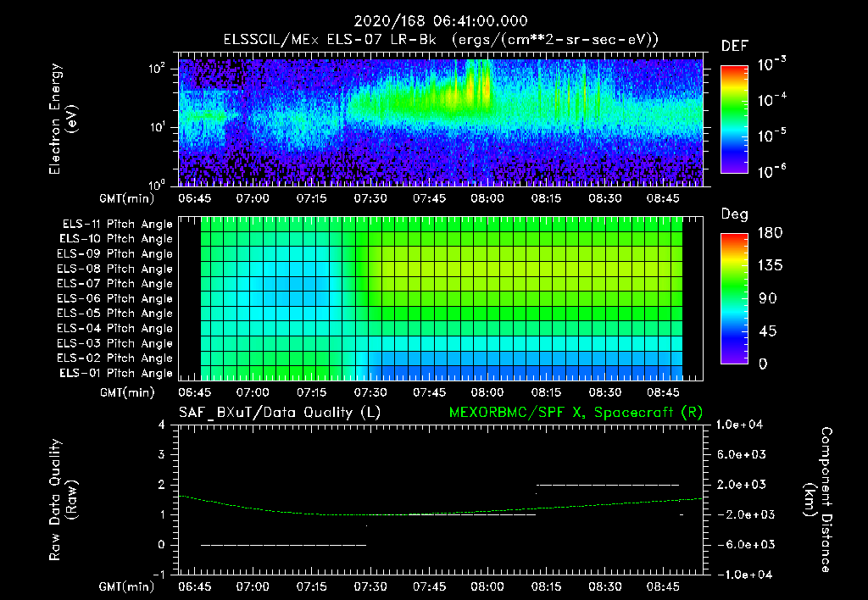Select the ELS-10 Pitch Angle row label
The height and width of the screenshot is (600, 868).
pyautogui.click(x=116, y=239)
